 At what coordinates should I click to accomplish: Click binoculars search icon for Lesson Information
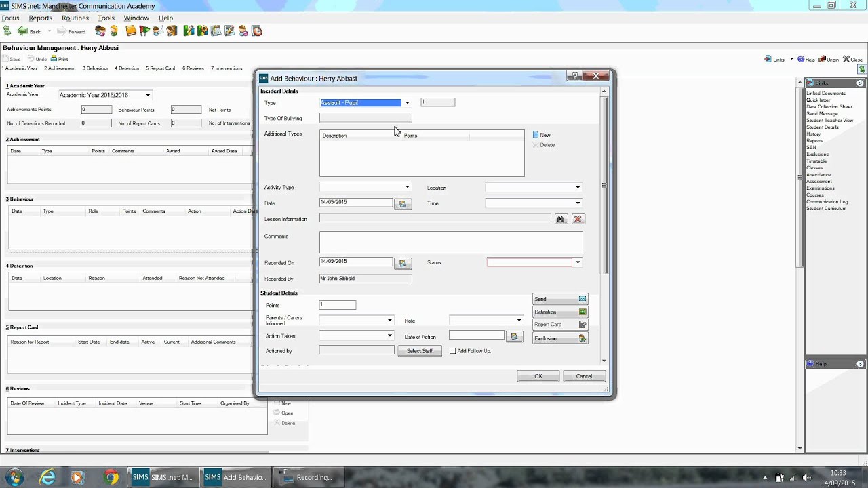coord(561,219)
